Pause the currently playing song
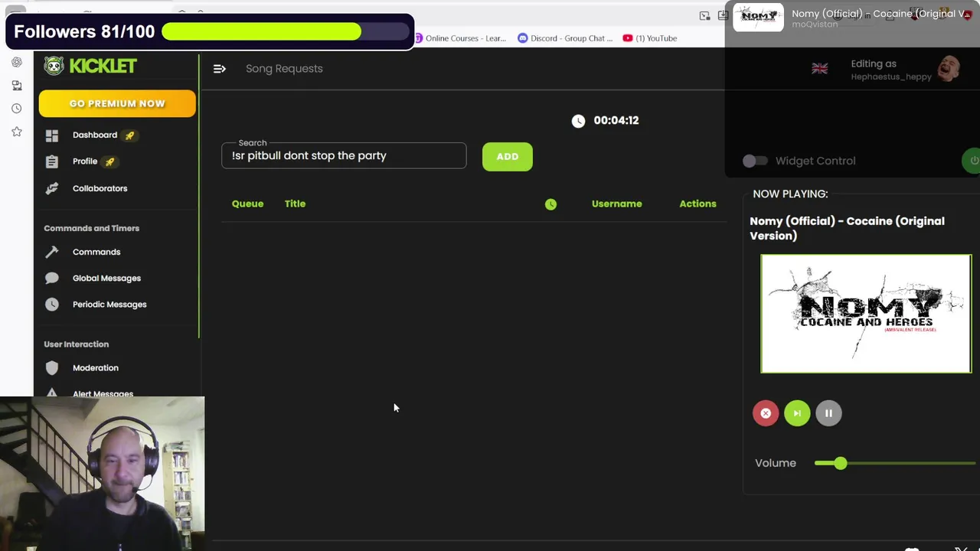Image resolution: width=980 pixels, height=551 pixels. 828,413
